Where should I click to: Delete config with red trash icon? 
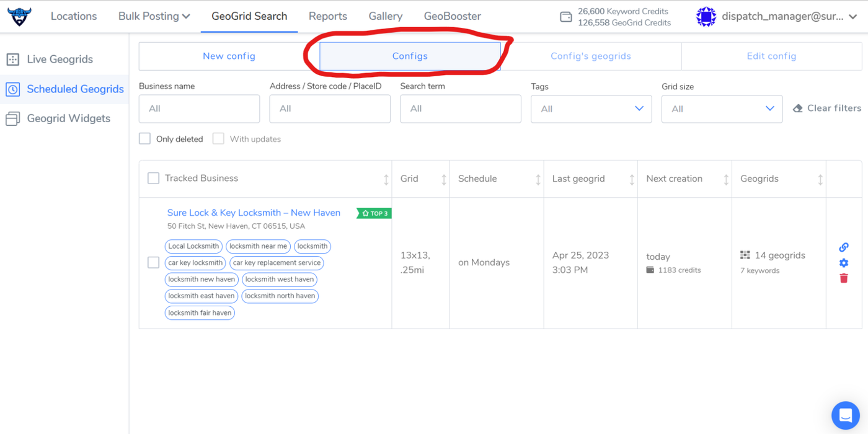click(843, 278)
